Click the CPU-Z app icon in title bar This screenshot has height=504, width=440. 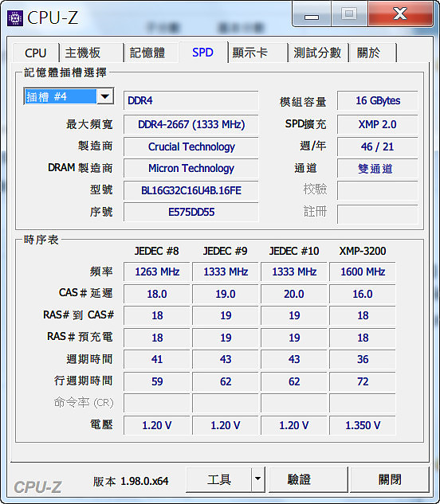point(15,18)
